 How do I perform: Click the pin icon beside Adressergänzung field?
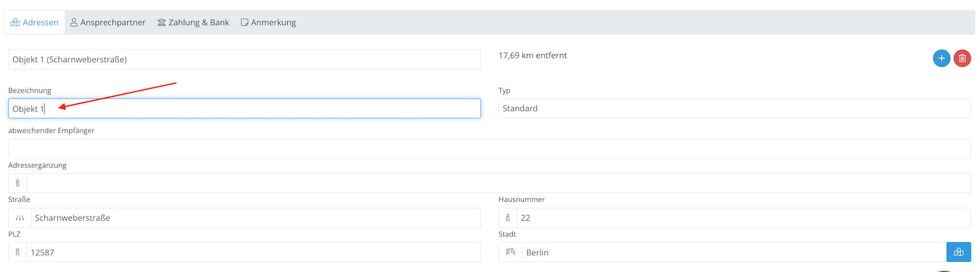(18, 183)
